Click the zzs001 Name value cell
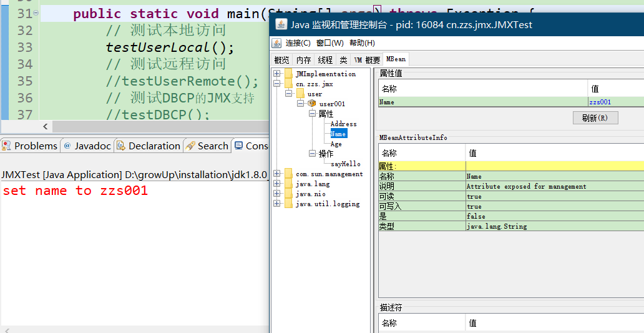Image resolution: width=644 pixels, height=333 pixels. pyautogui.click(x=616, y=102)
